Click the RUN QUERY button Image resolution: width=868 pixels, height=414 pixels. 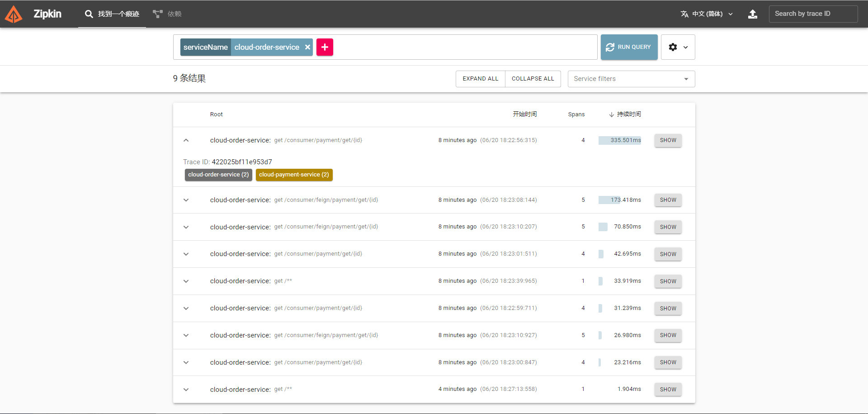click(x=629, y=47)
